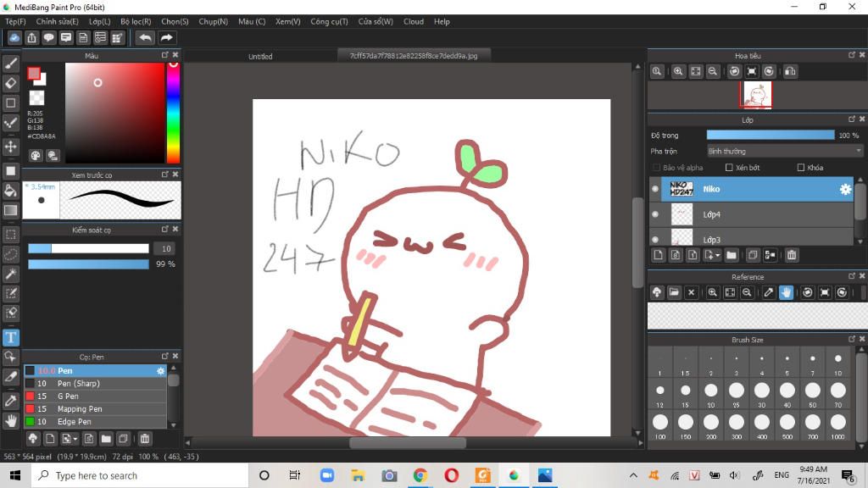This screenshot has width=868, height=488.
Task: Click the hue spectrum bar
Action: coord(173,113)
